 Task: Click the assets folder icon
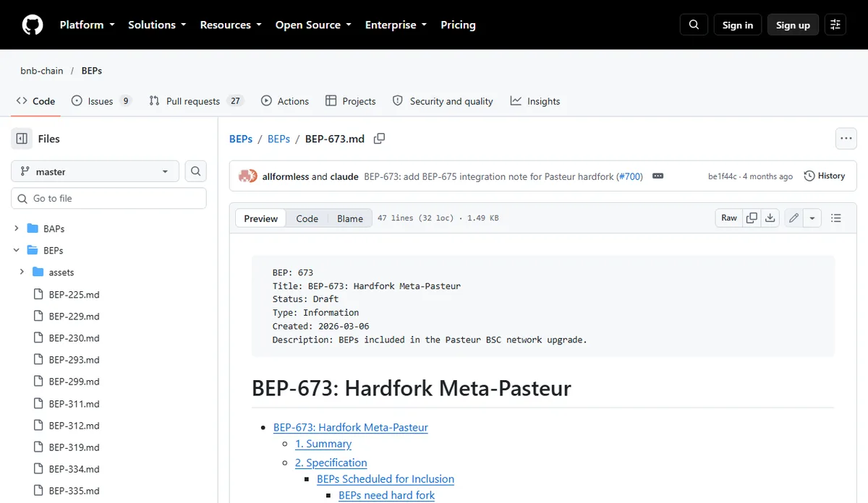tap(38, 272)
